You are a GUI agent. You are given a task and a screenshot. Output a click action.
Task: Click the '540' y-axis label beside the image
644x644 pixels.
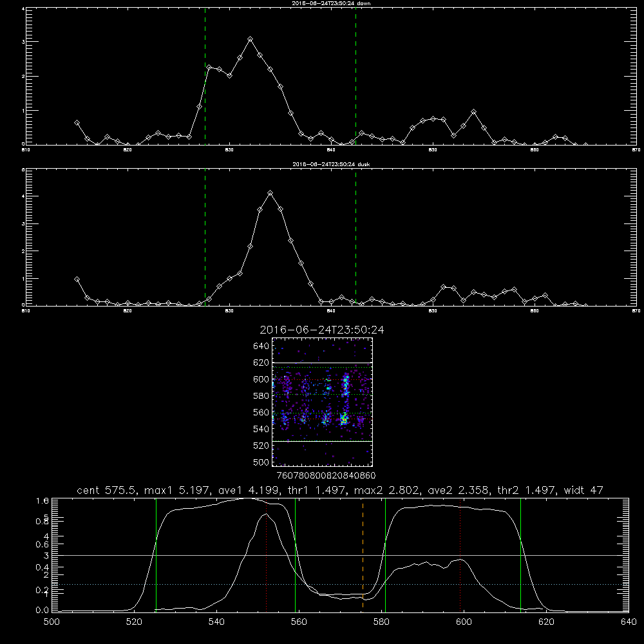(x=261, y=429)
